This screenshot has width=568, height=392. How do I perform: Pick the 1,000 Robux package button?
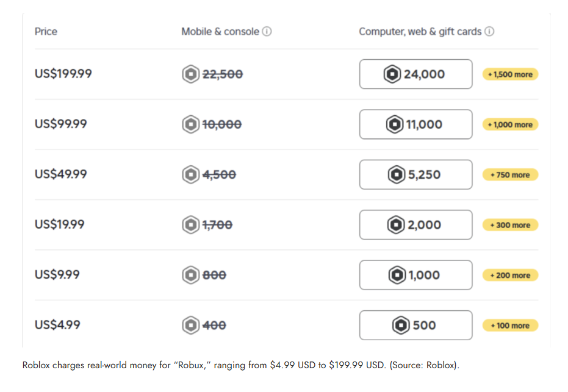[x=416, y=275]
